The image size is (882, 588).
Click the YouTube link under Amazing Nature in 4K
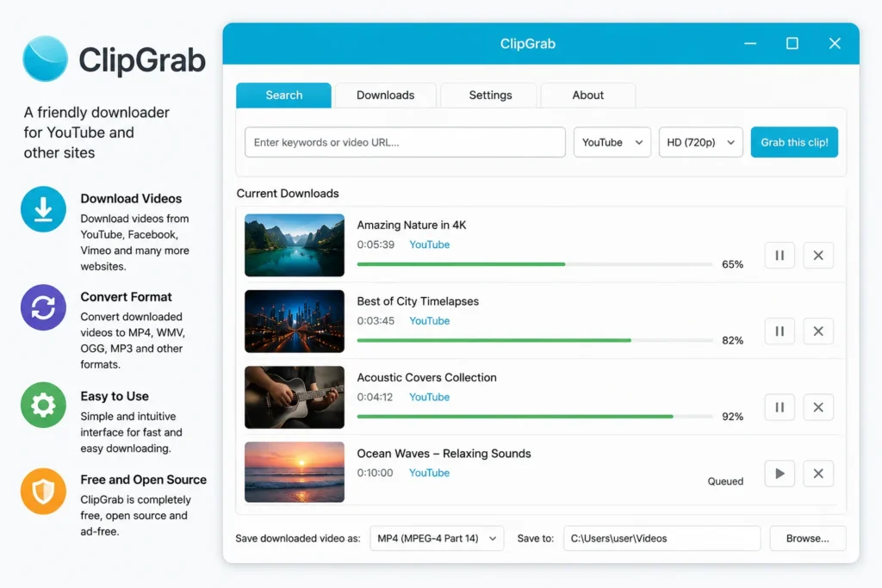[429, 244]
